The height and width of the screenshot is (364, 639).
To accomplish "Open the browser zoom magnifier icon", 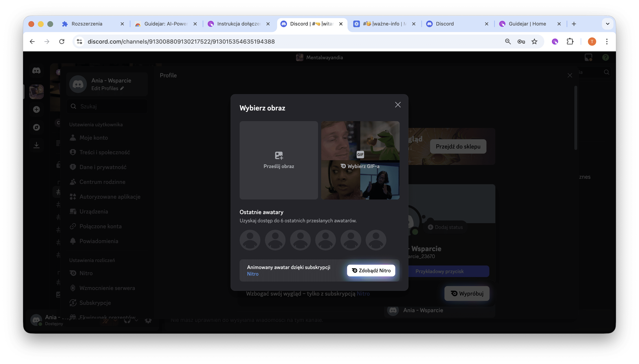I will 508,42.
